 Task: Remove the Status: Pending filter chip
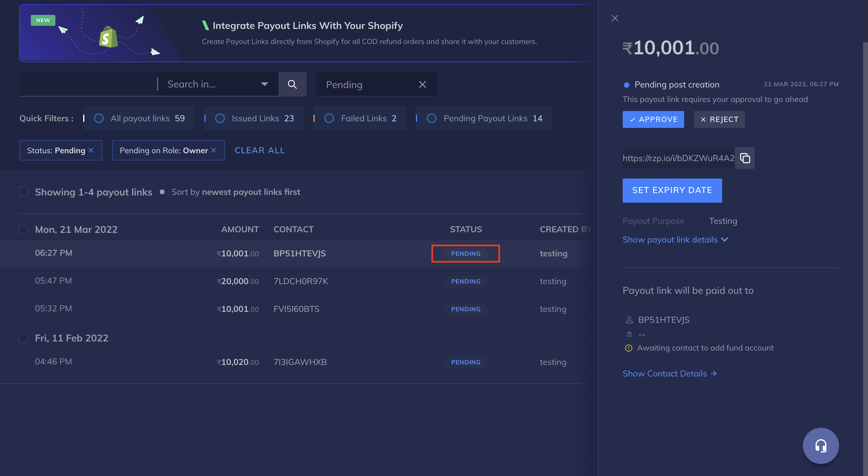pos(91,150)
